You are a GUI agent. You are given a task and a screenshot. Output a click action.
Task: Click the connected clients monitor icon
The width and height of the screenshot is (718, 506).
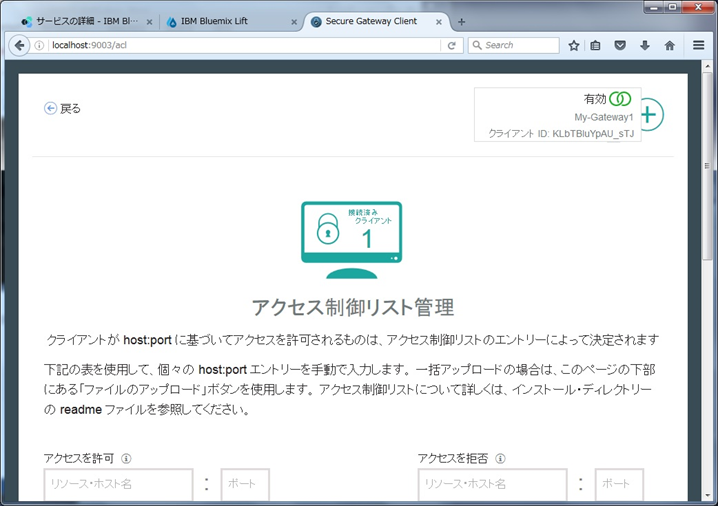click(351, 239)
